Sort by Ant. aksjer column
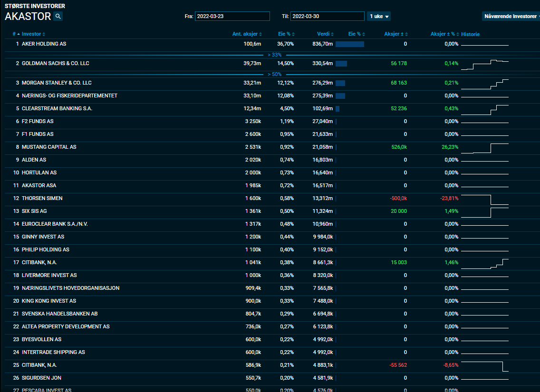This screenshot has height=392, width=540. tap(247, 34)
